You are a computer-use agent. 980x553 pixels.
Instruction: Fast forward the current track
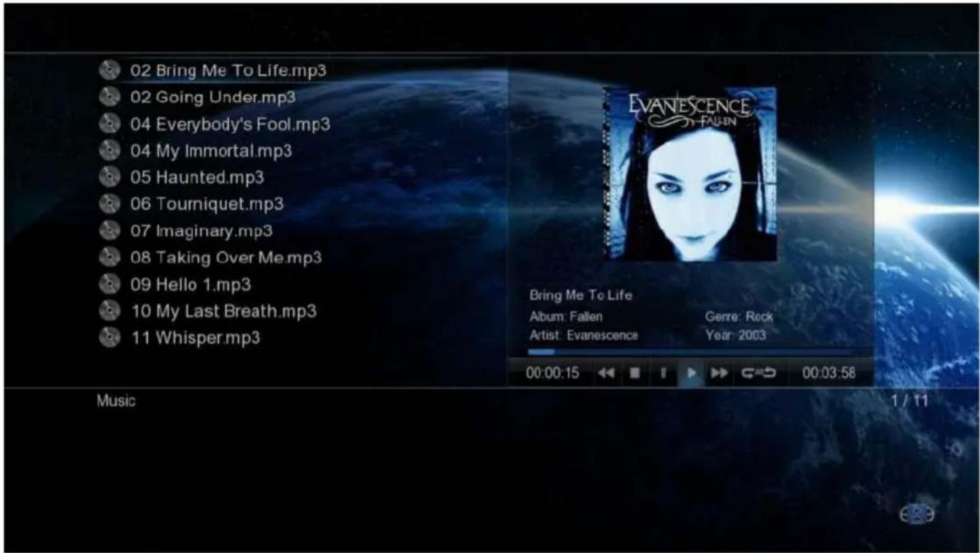[719, 373]
